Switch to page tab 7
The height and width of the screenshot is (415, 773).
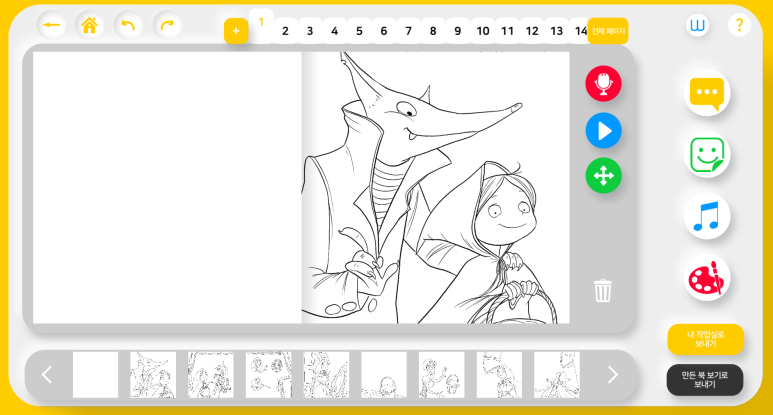[408, 31]
